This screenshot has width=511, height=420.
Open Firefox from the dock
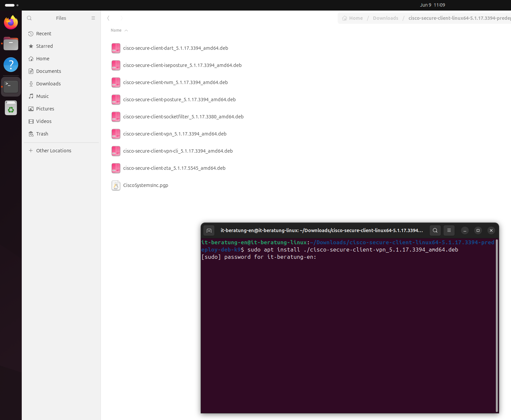point(11,22)
